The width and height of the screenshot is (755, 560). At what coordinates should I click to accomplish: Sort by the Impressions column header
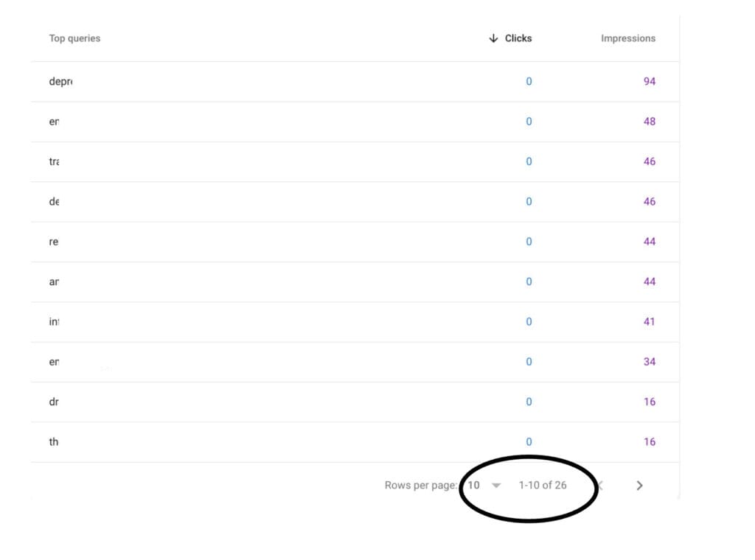628,38
